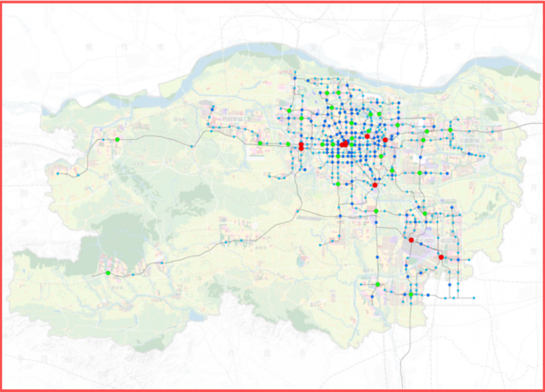Image resolution: width=545 pixels, height=392 pixels.
Task: Click the blue node ending the branch east of a green node
Action: point(447,173)
